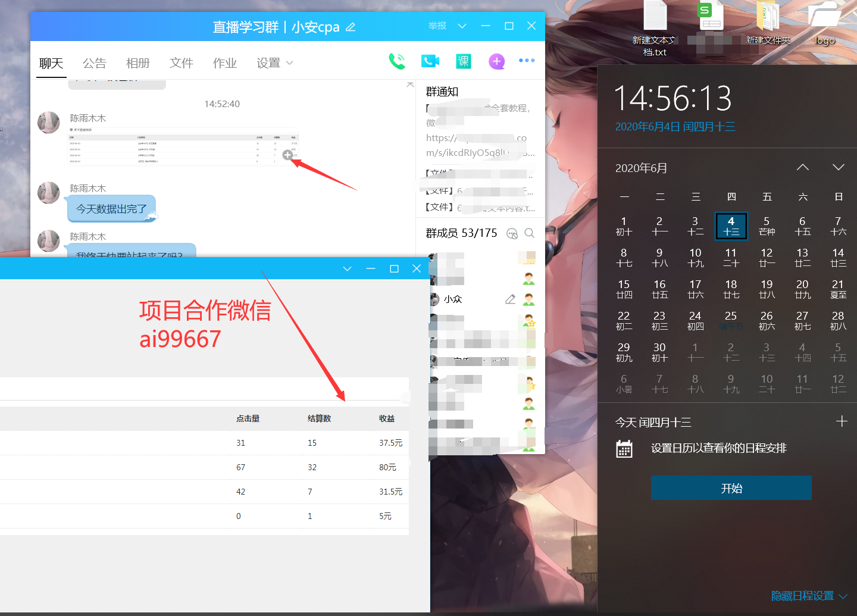Screen dimensions: 857x616
Task: Switch to the 文件 tab
Action: point(181,63)
